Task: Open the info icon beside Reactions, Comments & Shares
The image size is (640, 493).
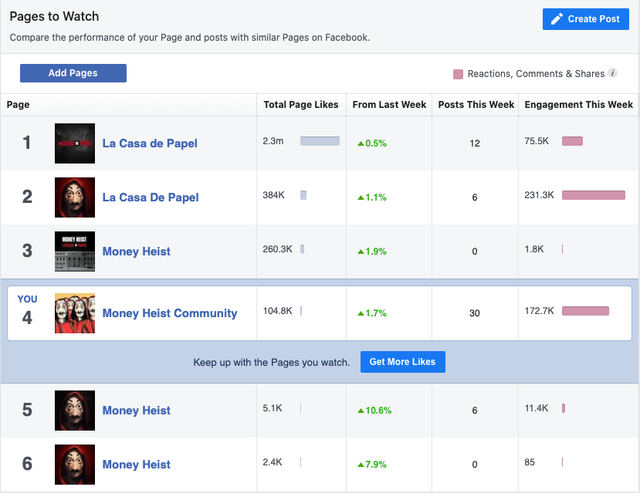Action: coord(612,73)
